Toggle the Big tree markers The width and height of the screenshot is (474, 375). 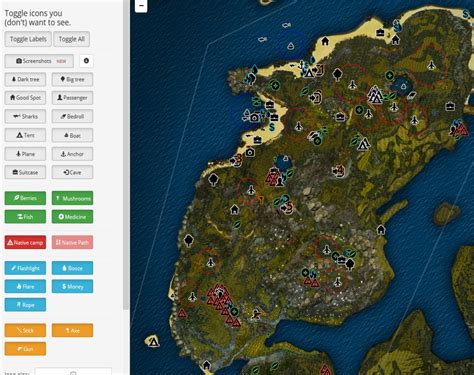[x=72, y=79]
